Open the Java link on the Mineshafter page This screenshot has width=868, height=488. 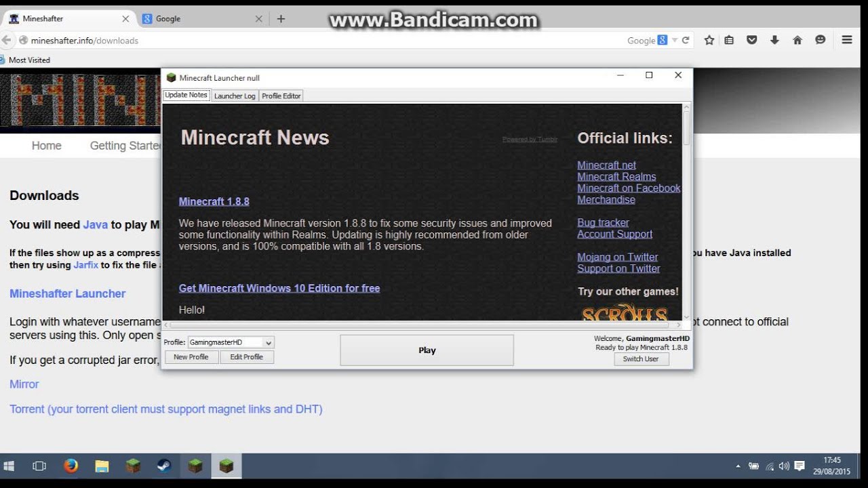tap(96, 224)
